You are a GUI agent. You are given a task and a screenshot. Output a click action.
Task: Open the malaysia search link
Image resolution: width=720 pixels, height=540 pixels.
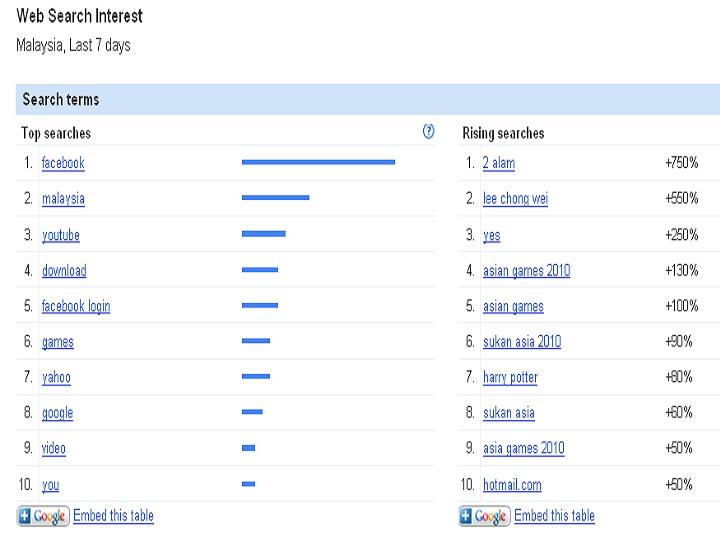click(x=63, y=198)
